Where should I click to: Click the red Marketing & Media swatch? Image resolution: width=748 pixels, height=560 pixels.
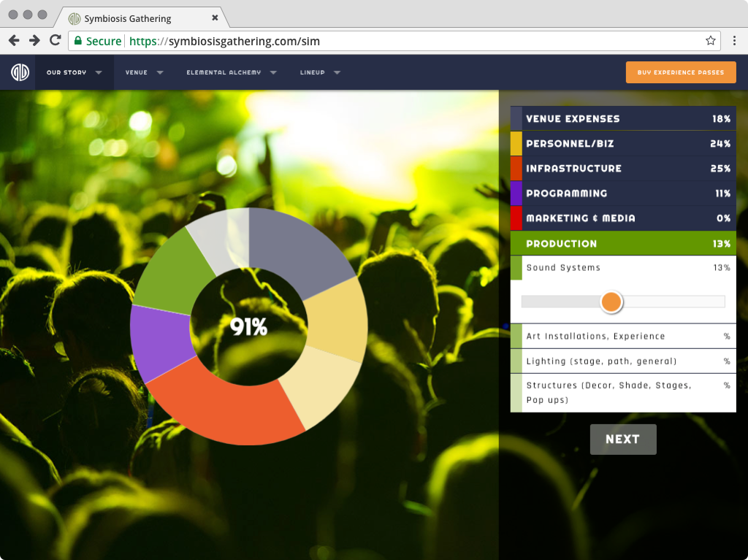point(516,218)
